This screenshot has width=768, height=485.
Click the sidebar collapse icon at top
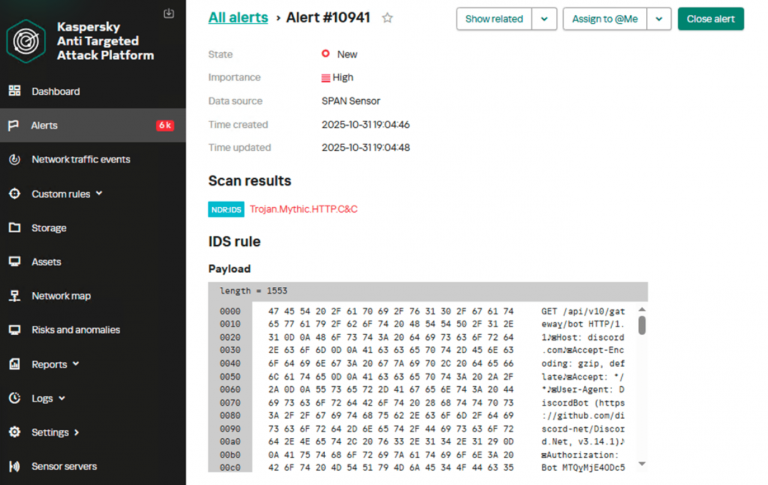click(168, 13)
